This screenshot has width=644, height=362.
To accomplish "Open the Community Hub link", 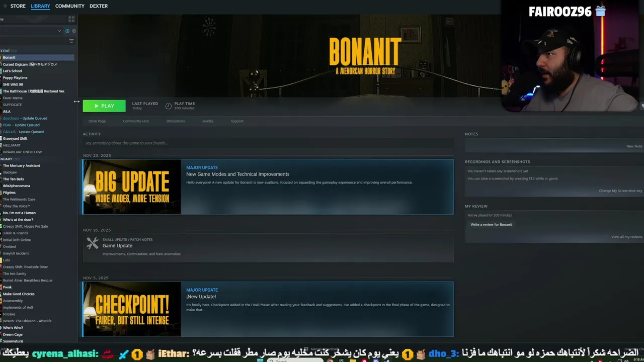I will click(x=136, y=121).
